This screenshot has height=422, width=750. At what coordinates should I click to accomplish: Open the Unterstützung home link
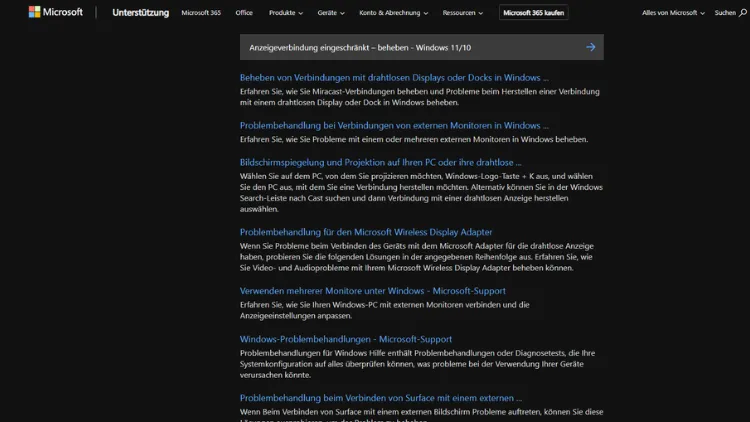pos(141,13)
